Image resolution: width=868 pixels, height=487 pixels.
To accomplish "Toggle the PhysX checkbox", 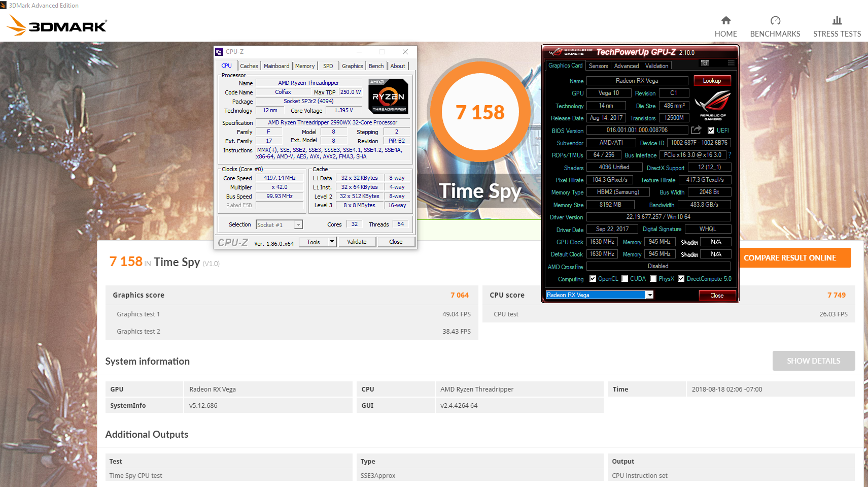I will click(653, 279).
